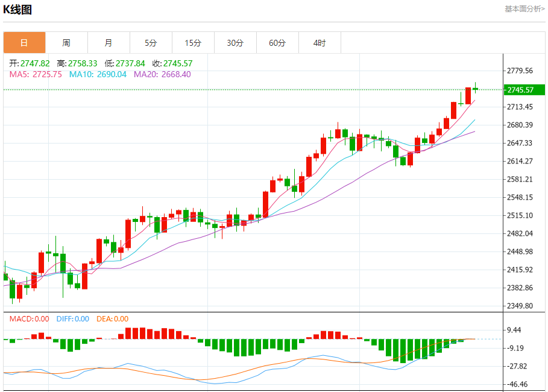
Task: Show the 30分 interval chart
Action: coord(235,43)
